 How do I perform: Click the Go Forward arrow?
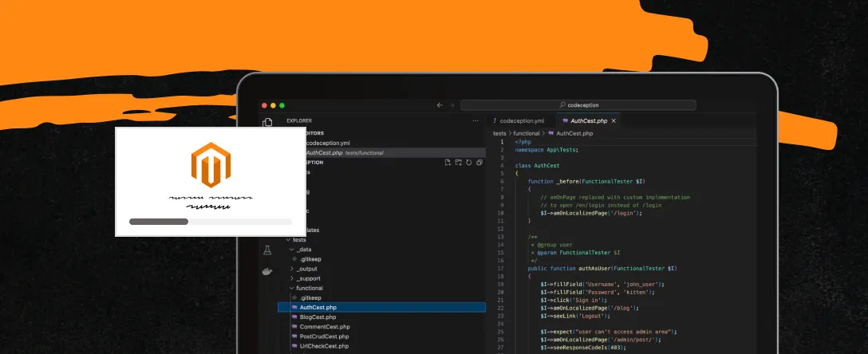[x=452, y=104]
